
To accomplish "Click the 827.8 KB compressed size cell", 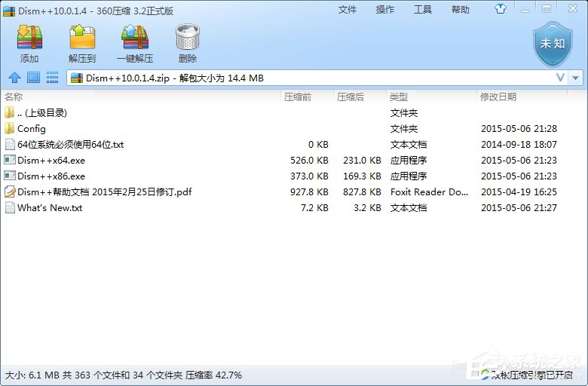I will (x=362, y=191).
